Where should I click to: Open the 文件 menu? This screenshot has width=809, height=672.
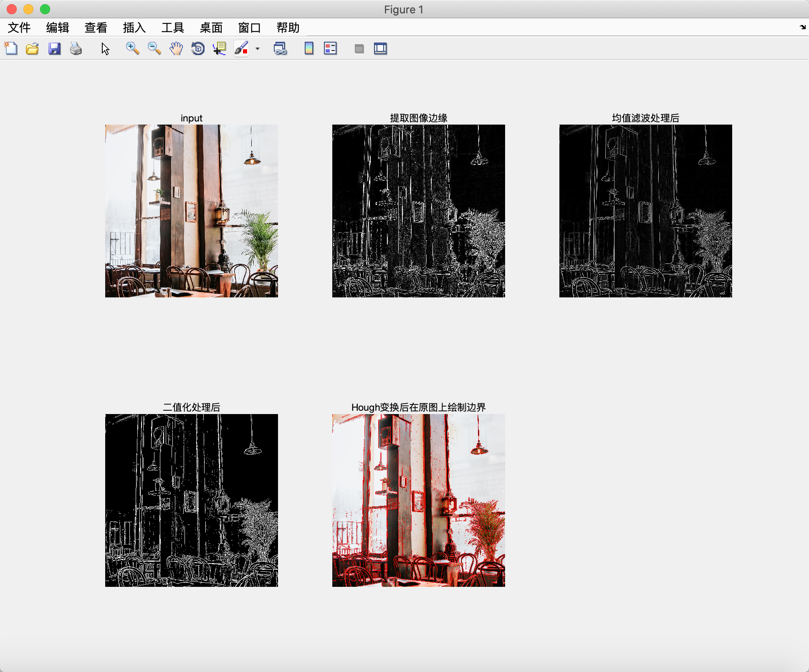[x=19, y=28]
